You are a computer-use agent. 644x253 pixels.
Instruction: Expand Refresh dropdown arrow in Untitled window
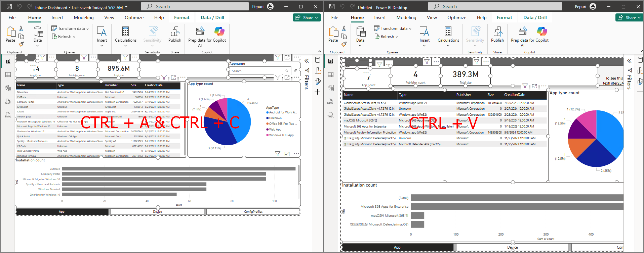click(x=397, y=37)
